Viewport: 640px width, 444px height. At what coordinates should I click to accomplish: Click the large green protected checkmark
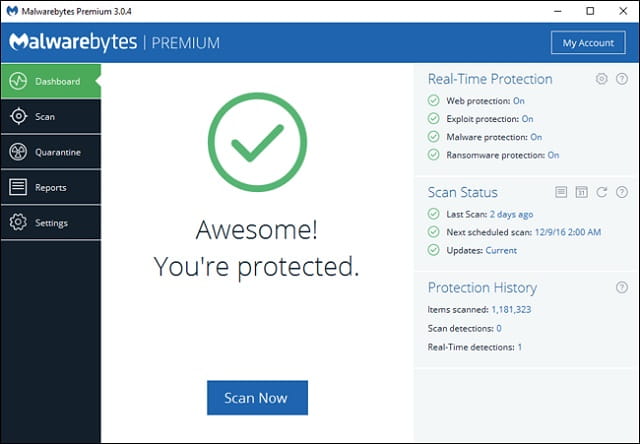pyautogui.click(x=257, y=142)
